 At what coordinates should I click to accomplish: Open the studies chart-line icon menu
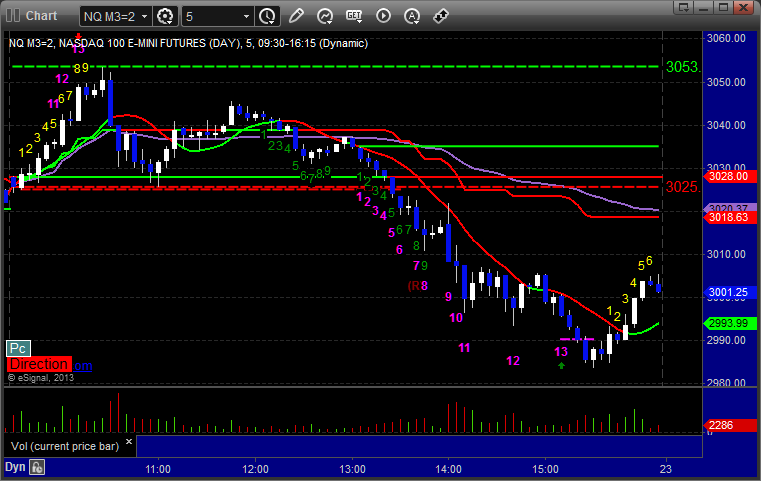pyautogui.click(x=325, y=17)
